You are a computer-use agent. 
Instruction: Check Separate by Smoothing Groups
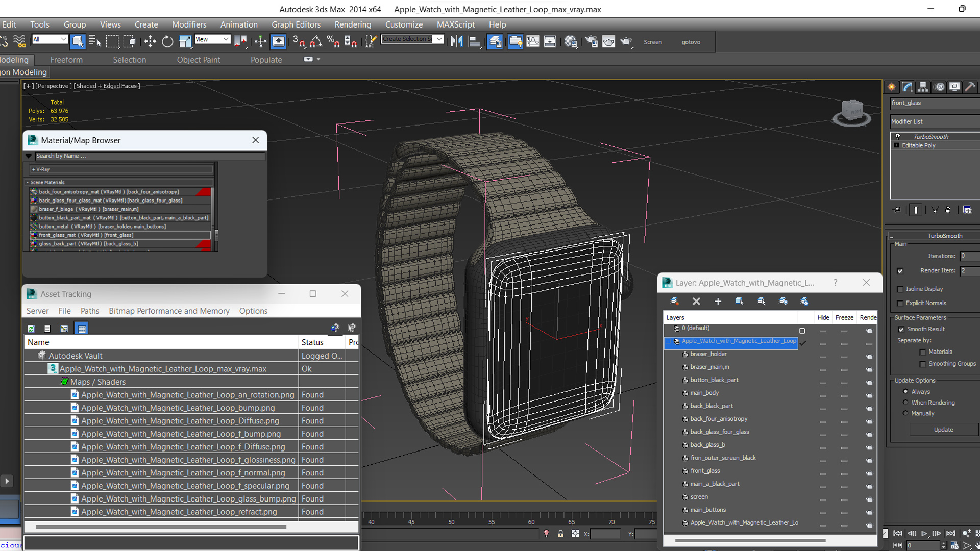[923, 364]
